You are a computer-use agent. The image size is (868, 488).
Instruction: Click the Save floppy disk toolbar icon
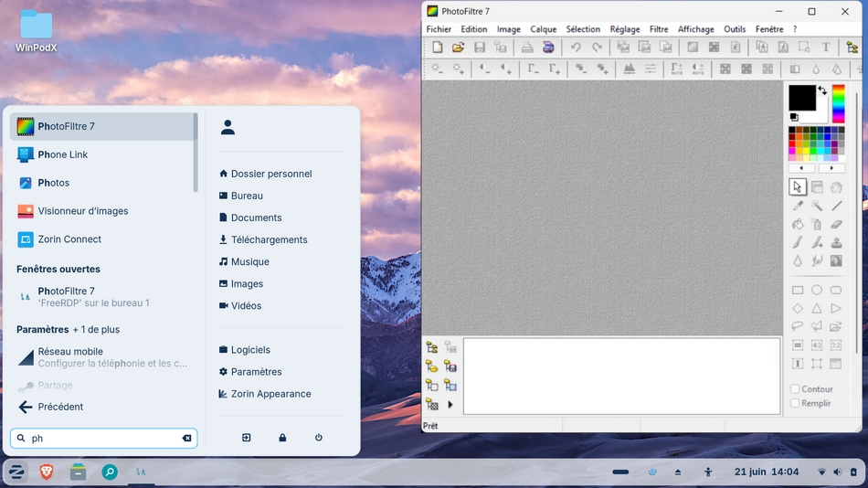tap(480, 48)
